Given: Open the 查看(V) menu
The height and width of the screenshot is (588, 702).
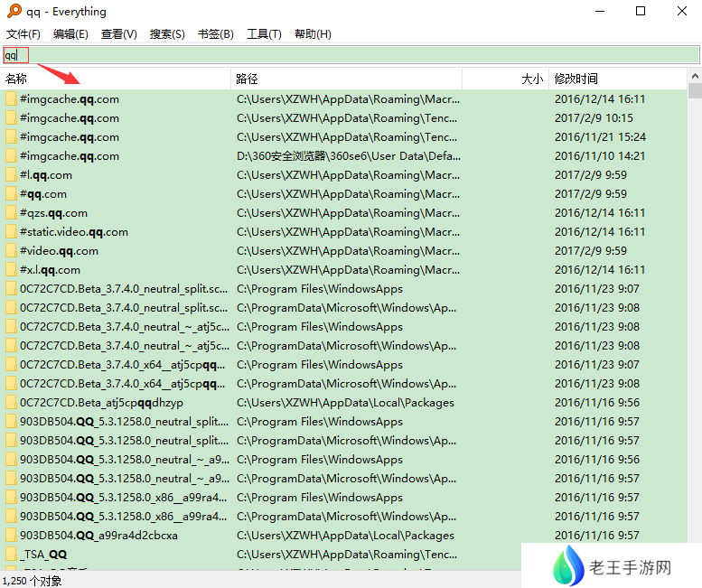Looking at the screenshot, I should point(119,34).
